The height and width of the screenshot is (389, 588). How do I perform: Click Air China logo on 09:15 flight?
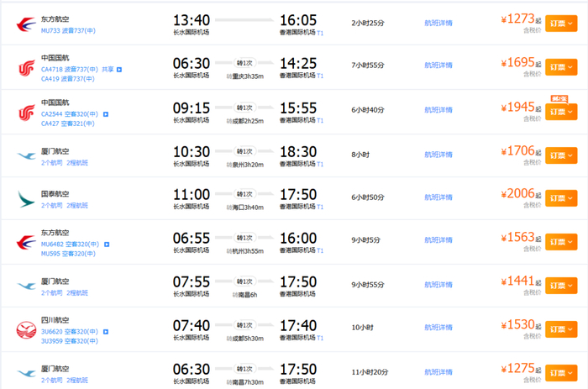click(26, 112)
